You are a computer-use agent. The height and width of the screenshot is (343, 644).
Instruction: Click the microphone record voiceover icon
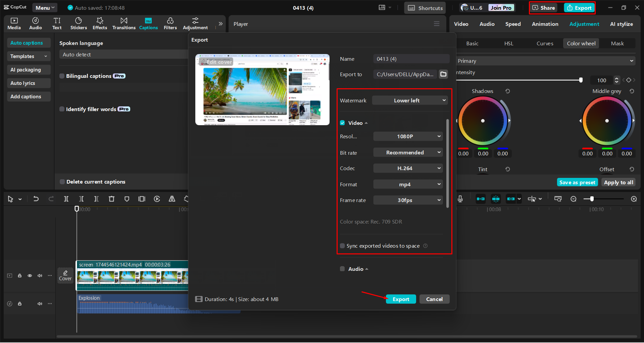coord(460,199)
